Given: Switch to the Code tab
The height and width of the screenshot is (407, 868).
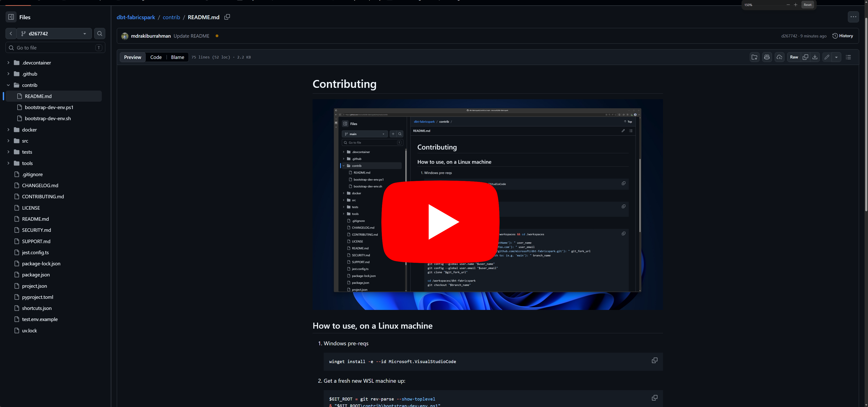Looking at the screenshot, I should [156, 57].
